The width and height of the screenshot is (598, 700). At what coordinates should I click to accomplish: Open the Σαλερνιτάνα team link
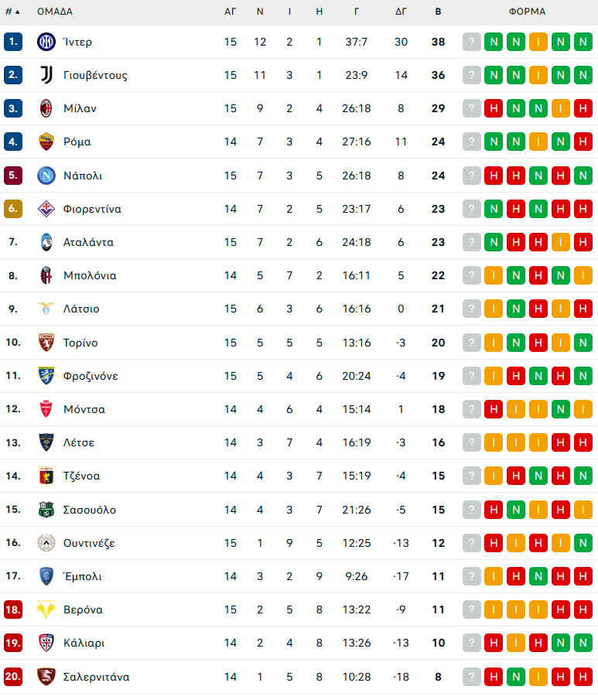click(97, 677)
